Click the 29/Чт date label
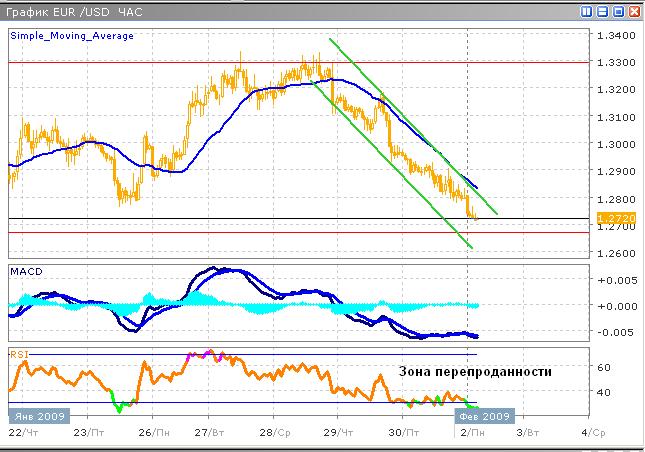645x452 pixels. pyautogui.click(x=338, y=433)
